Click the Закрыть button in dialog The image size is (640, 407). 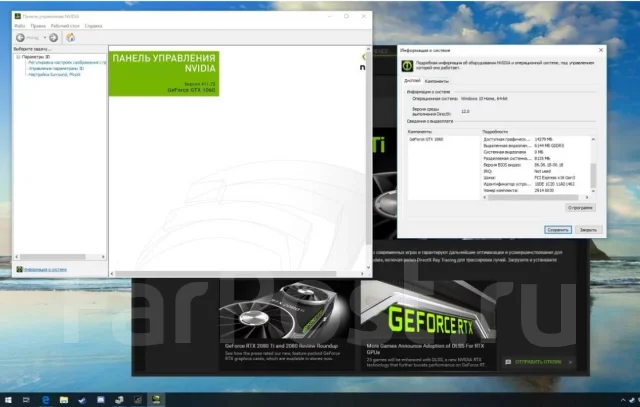pyautogui.click(x=588, y=230)
